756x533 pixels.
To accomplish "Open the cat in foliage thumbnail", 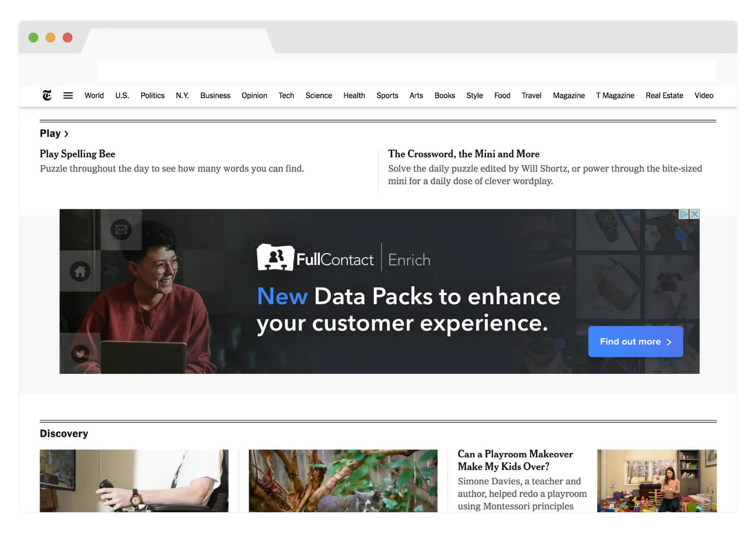I will tap(343, 481).
